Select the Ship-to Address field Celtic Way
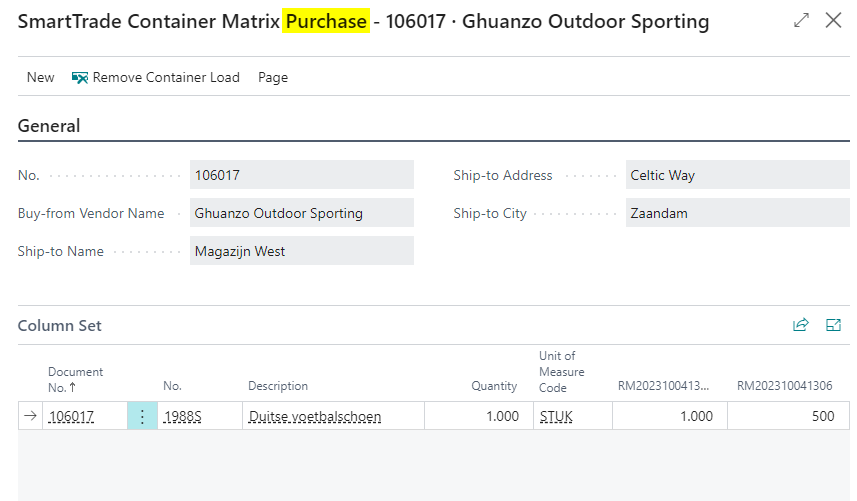 click(x=737, y=175)
